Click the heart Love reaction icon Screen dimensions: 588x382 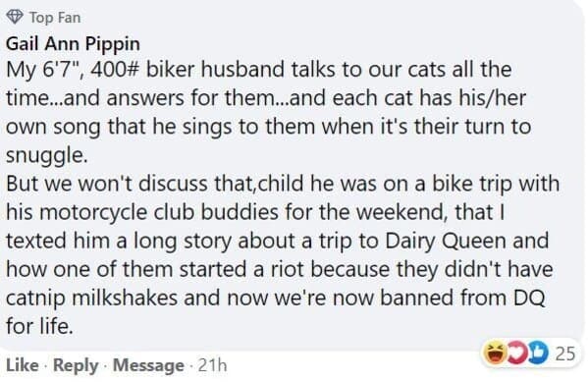[518, 353]
